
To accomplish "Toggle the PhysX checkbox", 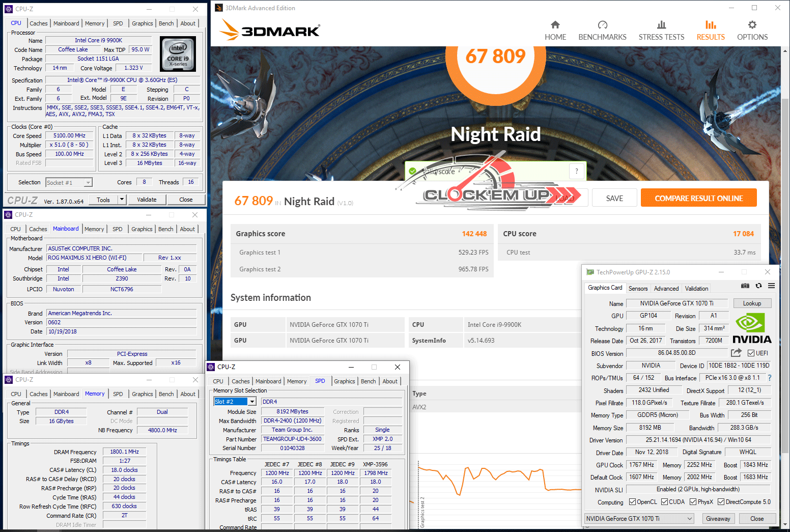I will point(693,502).
